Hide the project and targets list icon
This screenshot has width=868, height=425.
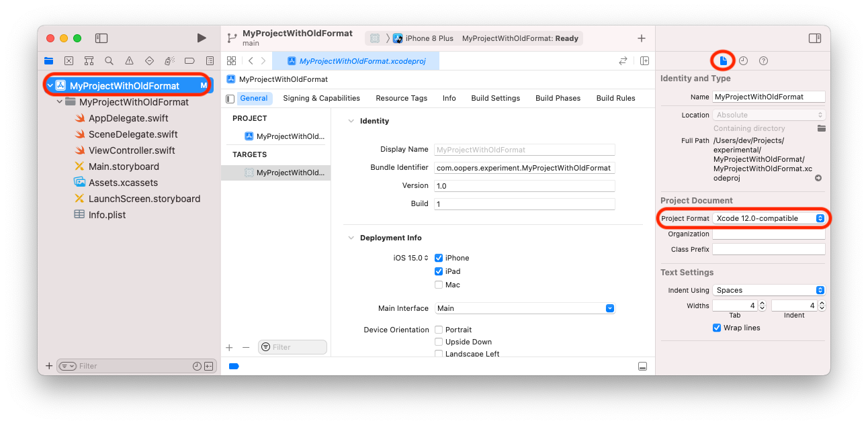click(x=230, y=99)
